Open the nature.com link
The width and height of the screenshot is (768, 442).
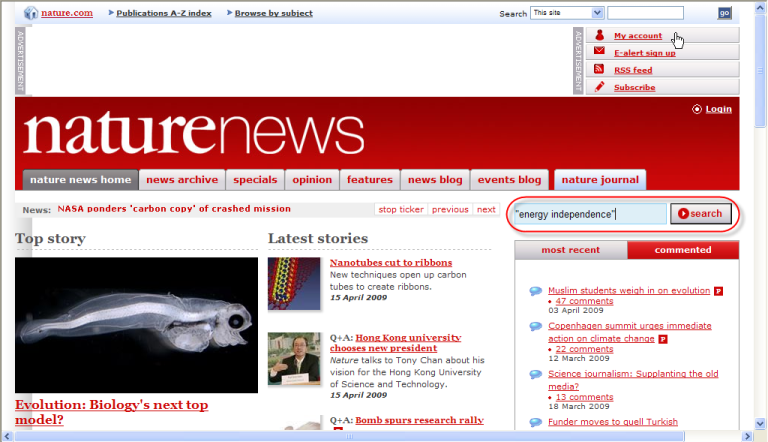point(67,13)
